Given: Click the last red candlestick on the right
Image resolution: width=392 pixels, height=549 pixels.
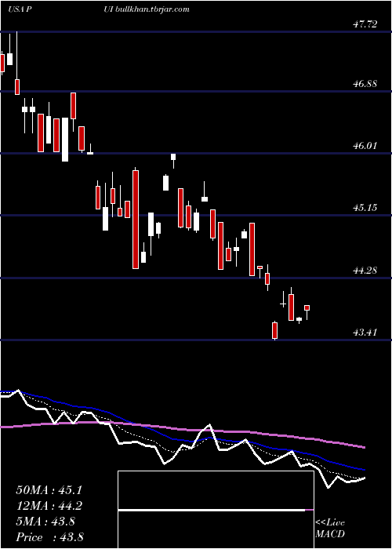Looking at the screenshot, I should (x=307, y=307).
